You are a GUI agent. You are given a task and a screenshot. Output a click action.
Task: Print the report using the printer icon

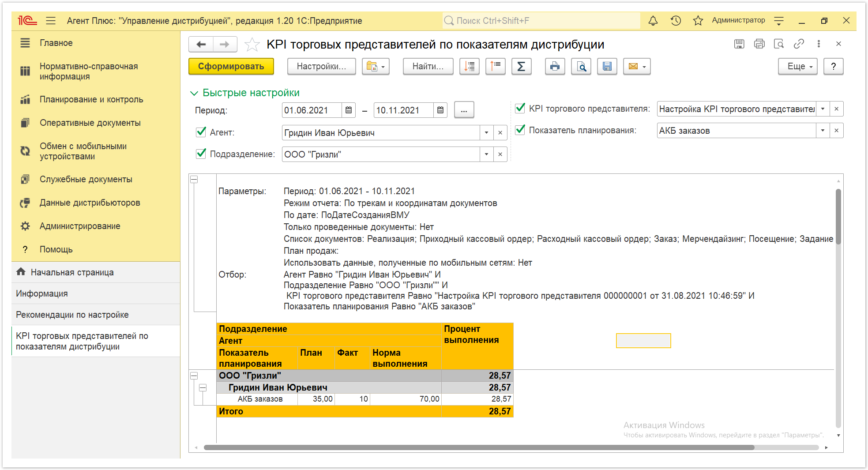click(x=555, y=67)
